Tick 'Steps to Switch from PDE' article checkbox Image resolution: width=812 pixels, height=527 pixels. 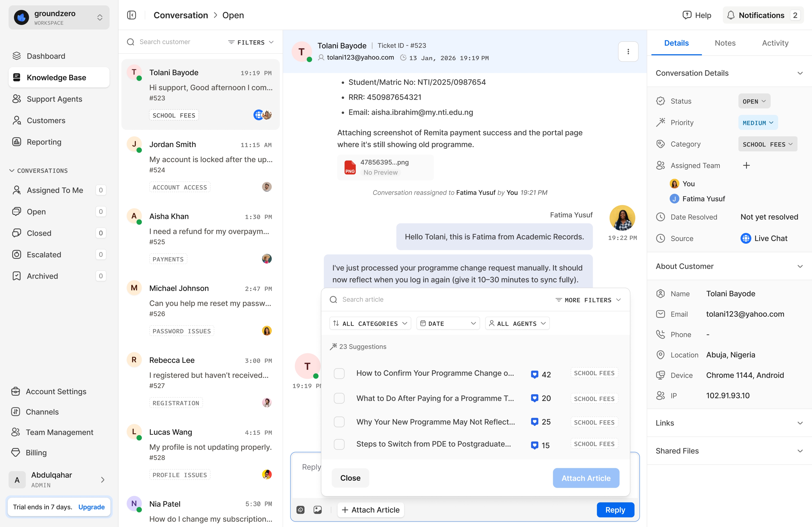click(x=339, y=444)
